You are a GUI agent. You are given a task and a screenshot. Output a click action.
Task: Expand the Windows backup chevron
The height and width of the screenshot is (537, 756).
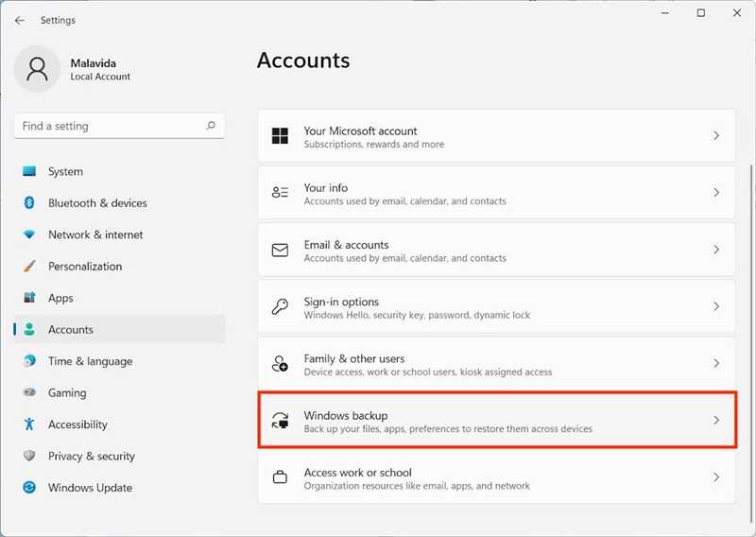pyautogui.click(x=716, y=420)
